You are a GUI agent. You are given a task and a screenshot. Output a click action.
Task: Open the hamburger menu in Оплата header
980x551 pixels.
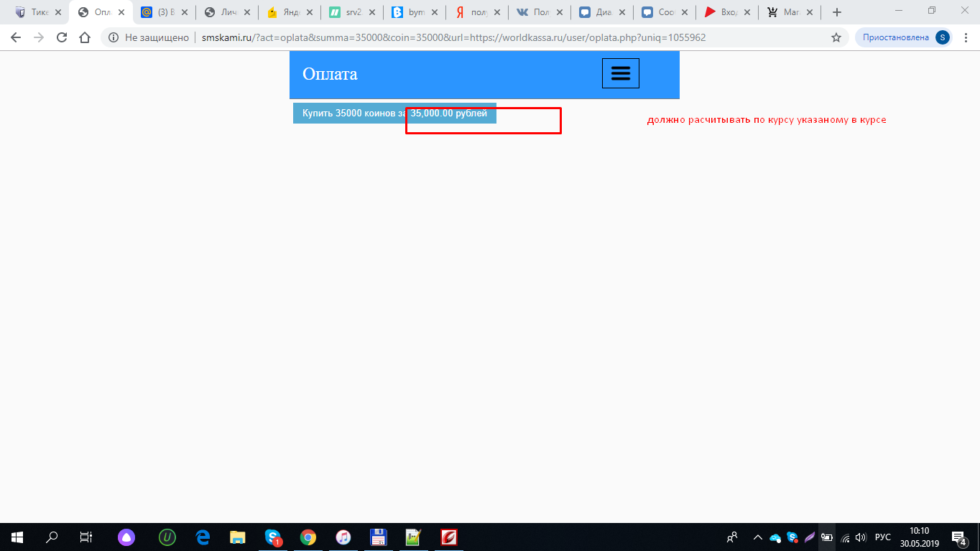620,73
